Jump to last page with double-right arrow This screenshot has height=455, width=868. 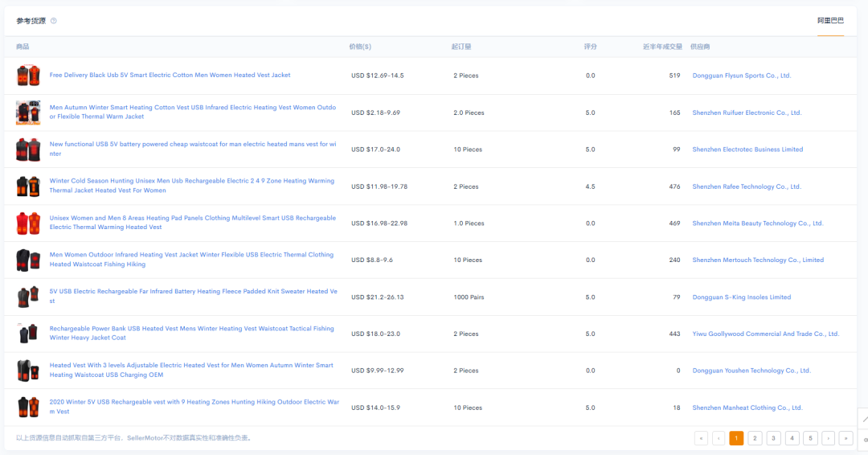845,438
